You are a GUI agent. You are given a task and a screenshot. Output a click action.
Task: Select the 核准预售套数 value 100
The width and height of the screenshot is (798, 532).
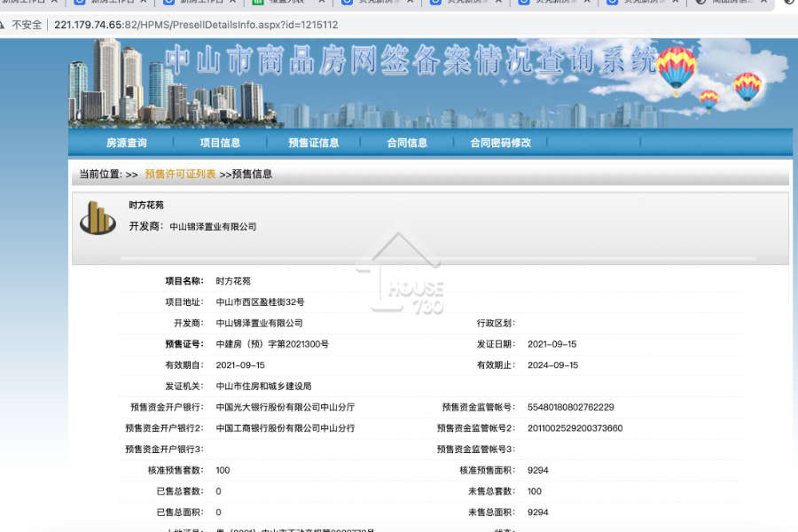click(x=223, y=471)
